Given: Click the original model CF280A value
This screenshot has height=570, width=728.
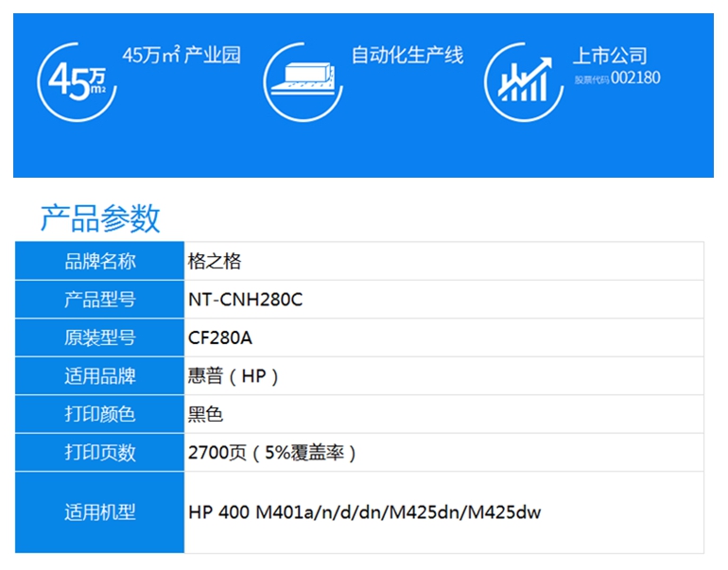Looking at the screenshot, I should coord(220,337).
